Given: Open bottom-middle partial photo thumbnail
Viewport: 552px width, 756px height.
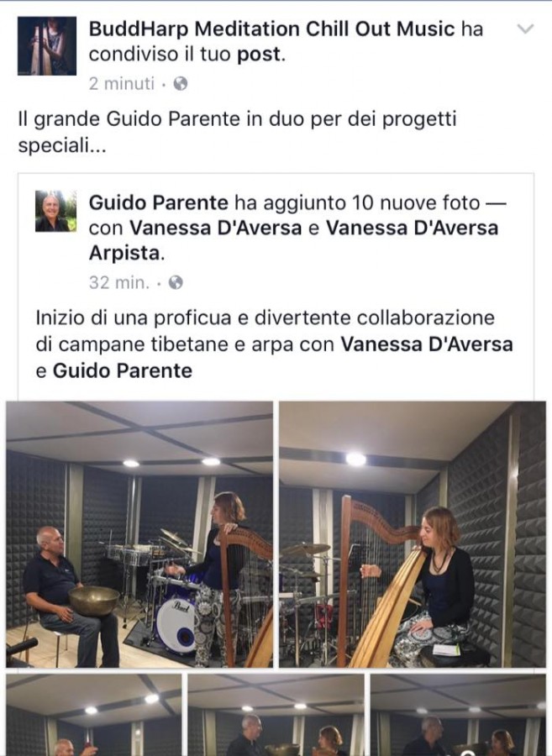Looking at the screenshot, I should point(276,715).
